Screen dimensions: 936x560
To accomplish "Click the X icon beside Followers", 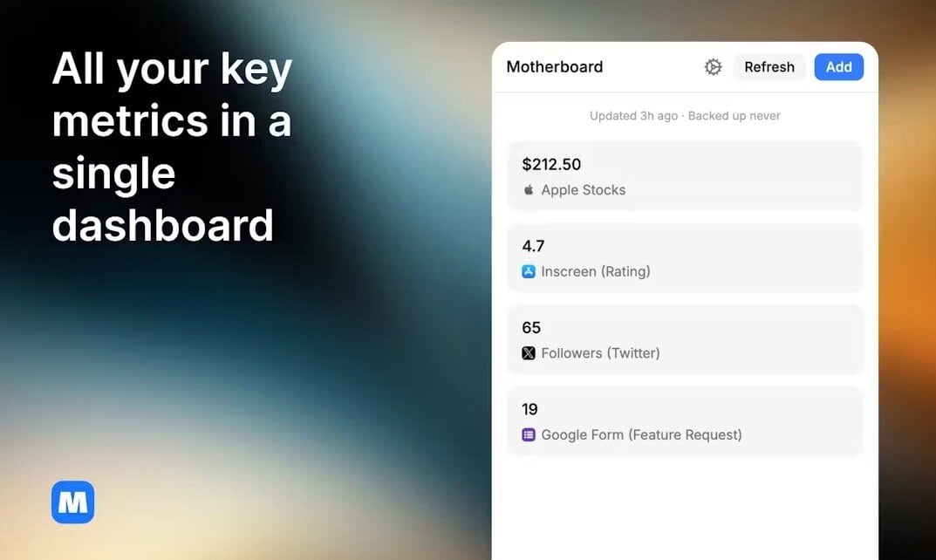I will coord(529,353).
